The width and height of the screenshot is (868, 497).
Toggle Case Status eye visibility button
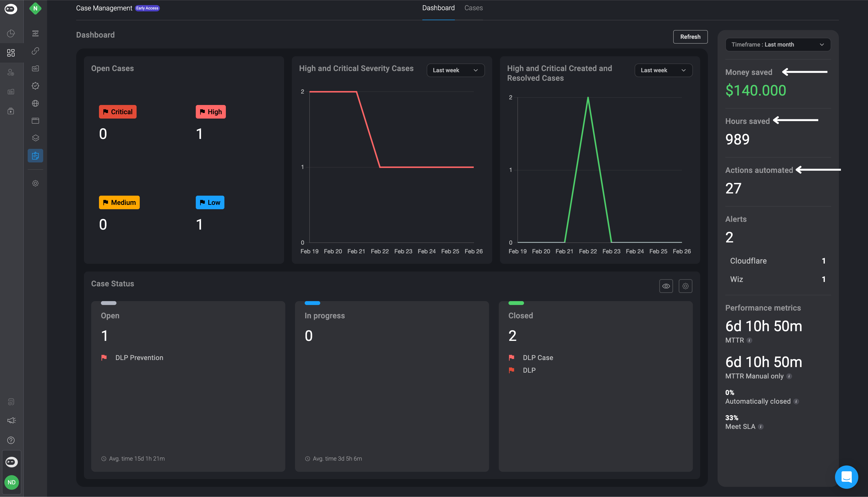click(x=666, y=286)
